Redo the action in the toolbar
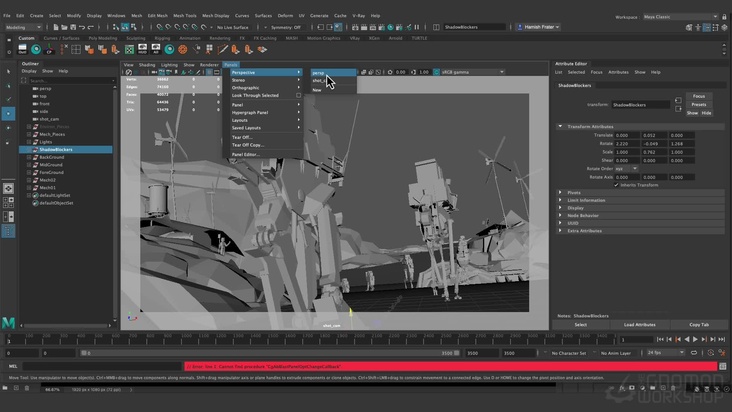The height and width of the screenshot is (412, 732). [x=91, y=27]
